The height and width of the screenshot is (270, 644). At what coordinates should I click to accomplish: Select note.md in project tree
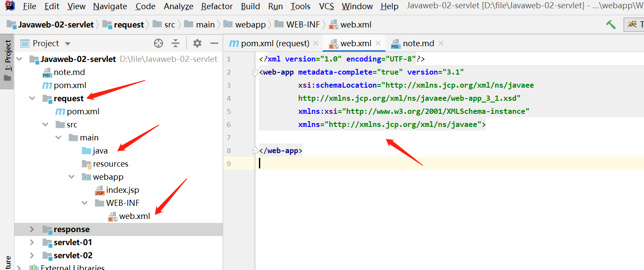pyautogui.click(x=63, y=72)
